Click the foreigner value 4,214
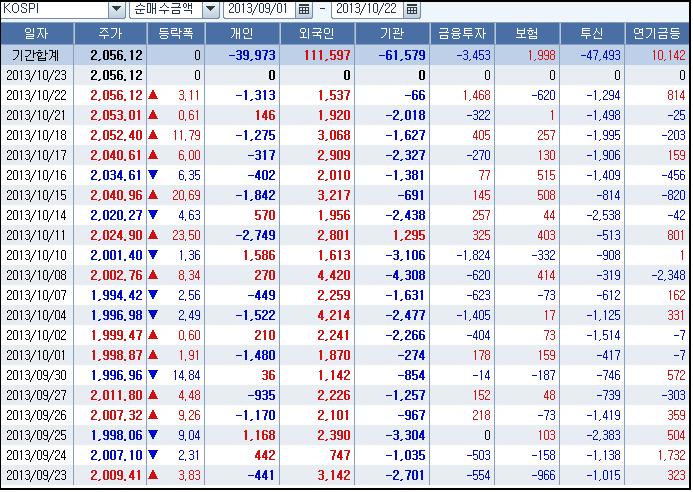The image size is (693, 492). pos(334,315)
